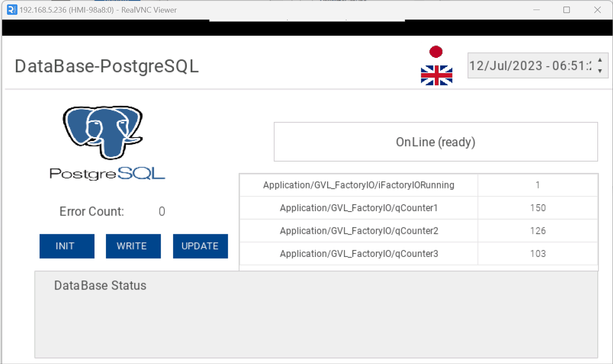Click the red status indicator circle
The height and width of the screenshot is (364, 613).
436,52
